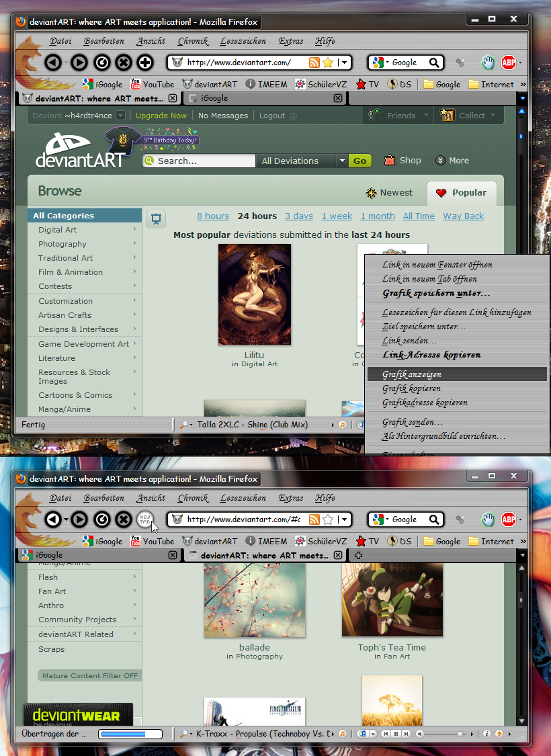Click the Upgrade Now link
The width and height of the screenshot is (551, 756).
click(161, 116)
